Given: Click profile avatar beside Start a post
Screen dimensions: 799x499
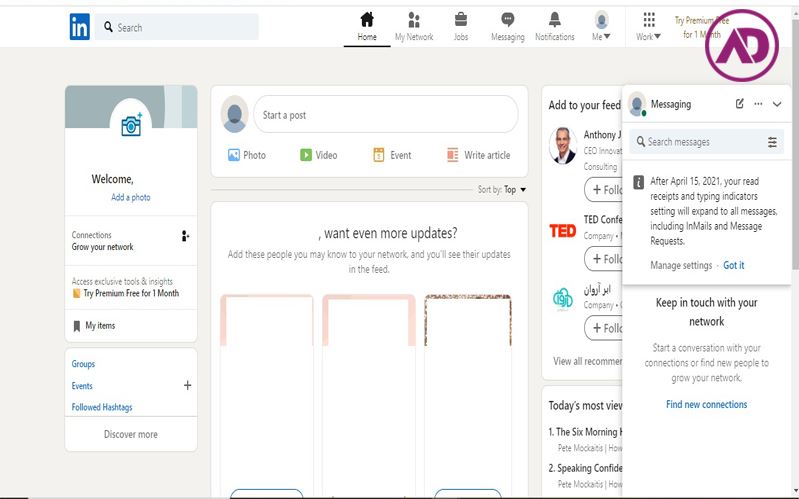Looking at the screenshot, I should point(234,114).
